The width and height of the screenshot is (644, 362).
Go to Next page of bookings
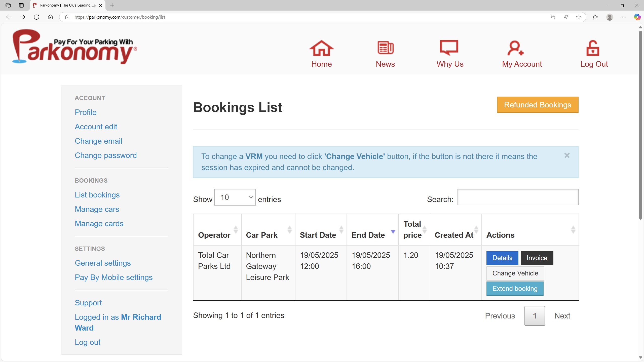click(562, 316)
